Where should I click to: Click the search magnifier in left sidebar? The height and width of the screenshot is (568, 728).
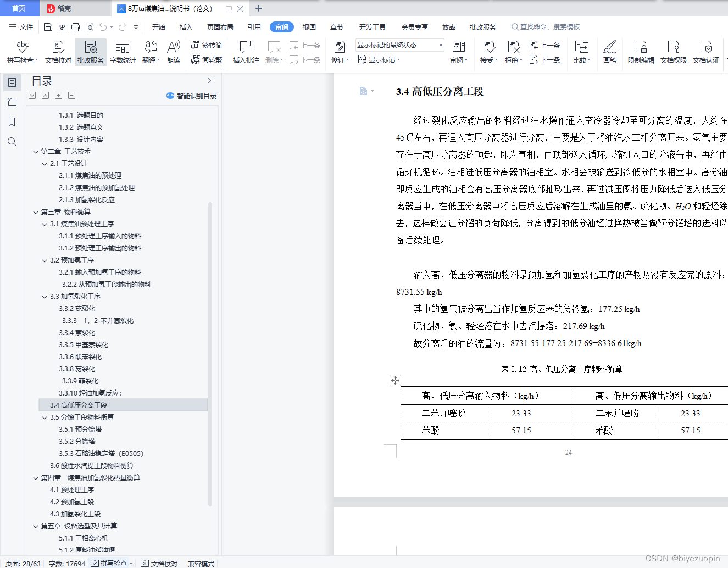coord(12,142)
